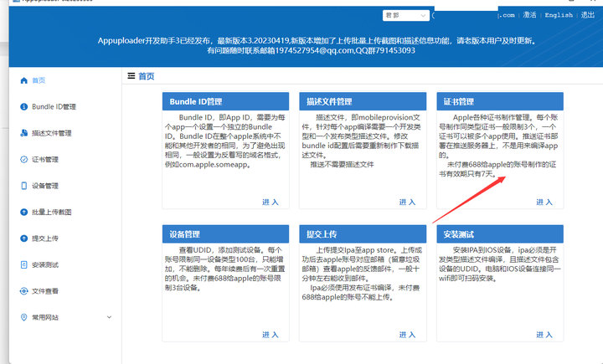
Task: Click the 批量上传截图 upload icon
Action: click(23, 212)
